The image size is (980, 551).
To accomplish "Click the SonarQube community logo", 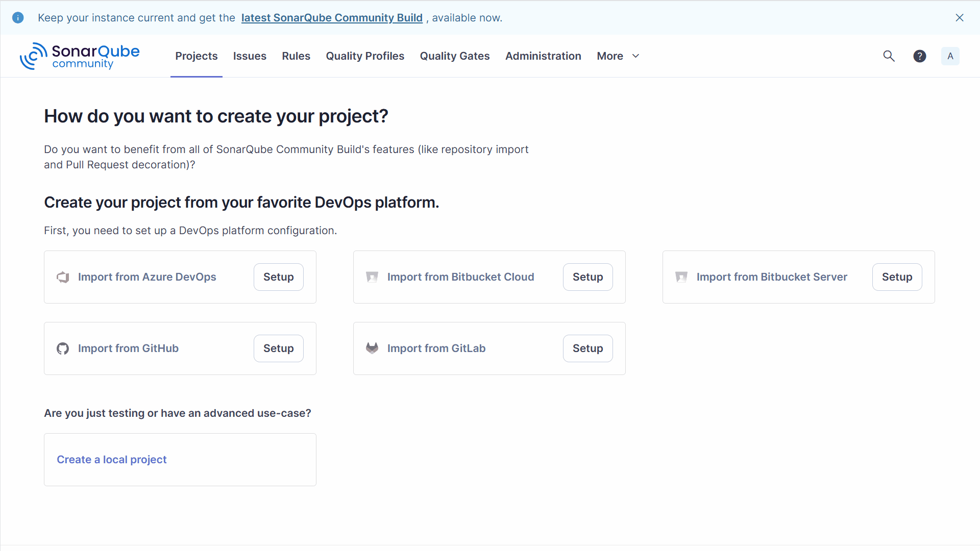I will tap(80, 56).
